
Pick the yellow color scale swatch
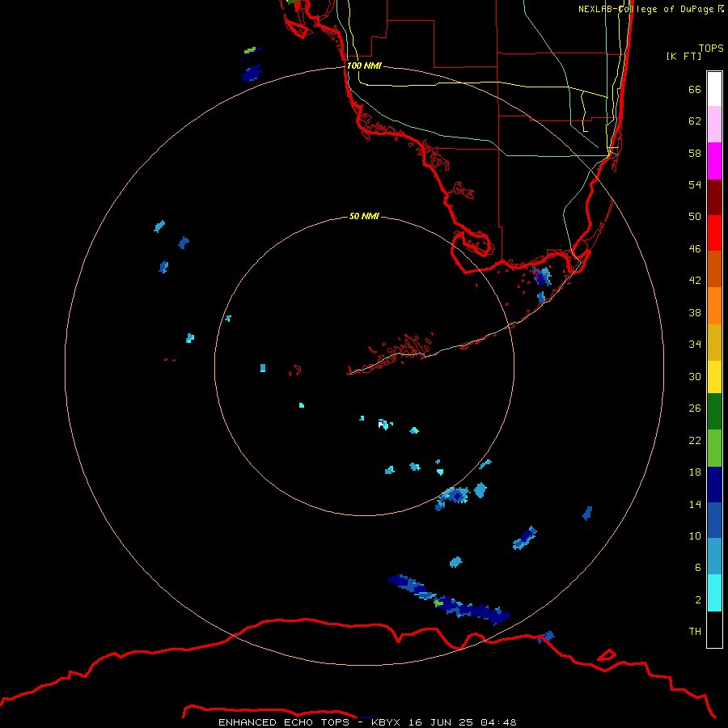[714, 377]
